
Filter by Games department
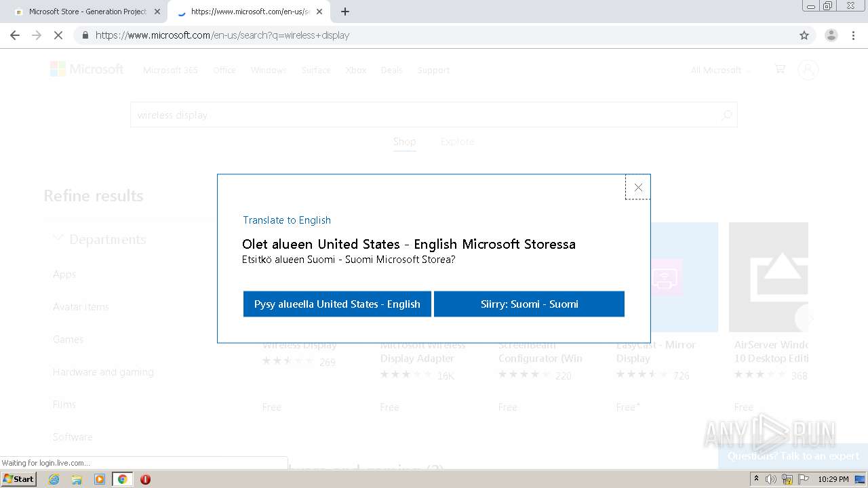68,340
